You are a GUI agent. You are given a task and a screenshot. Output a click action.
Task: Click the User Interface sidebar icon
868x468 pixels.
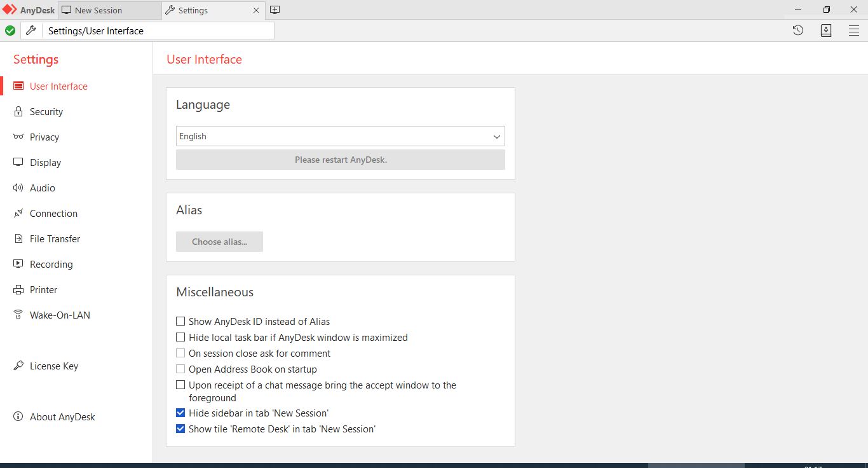coord(18,86)
